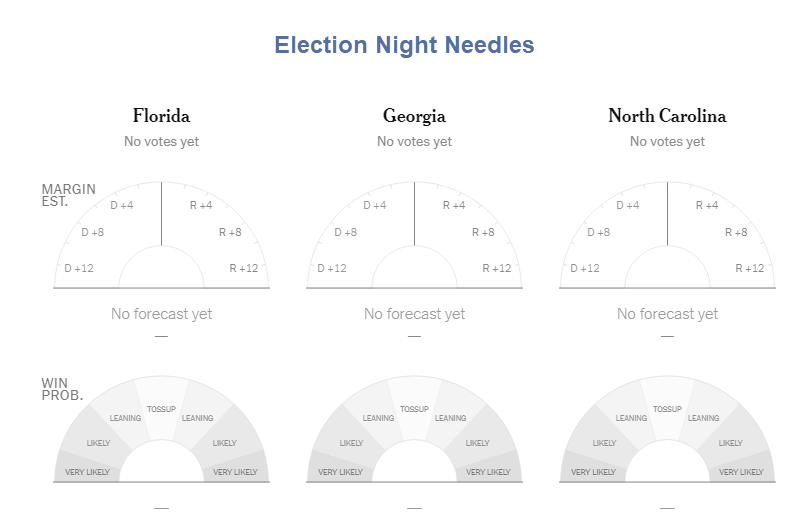Select left LEANING segment in North Carolina's gauge
Screen dimensions: 812x518
coord(631,418)
